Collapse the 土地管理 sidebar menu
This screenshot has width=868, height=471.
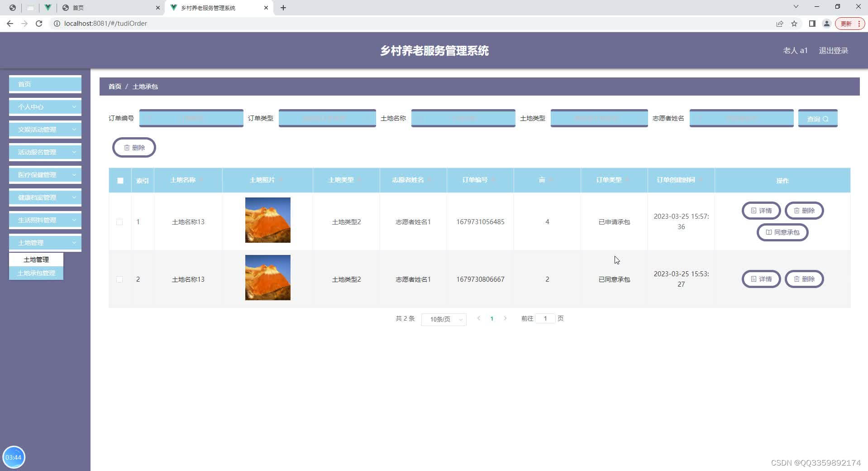(x=45, y=243)
